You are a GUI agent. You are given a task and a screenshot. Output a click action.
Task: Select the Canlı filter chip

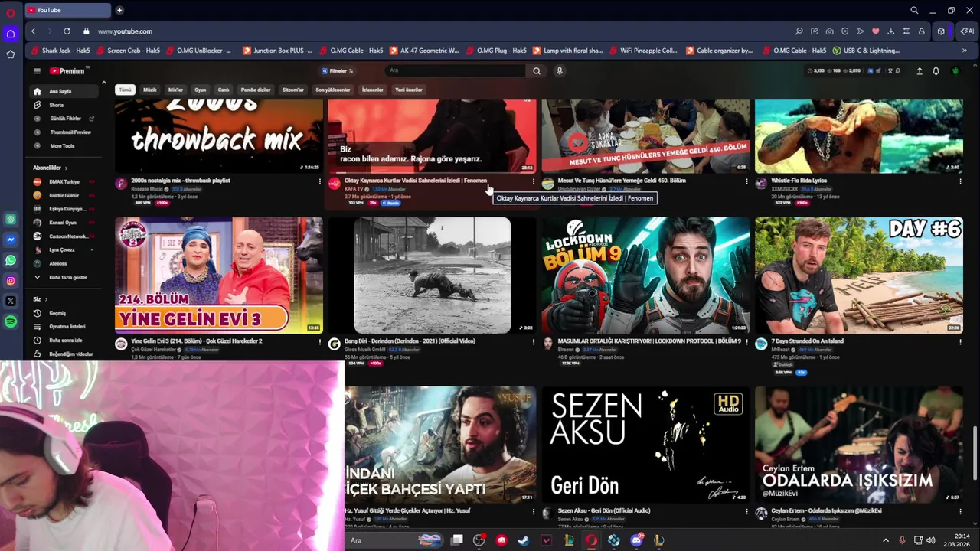pyautogui.click(x=224, y=90)
